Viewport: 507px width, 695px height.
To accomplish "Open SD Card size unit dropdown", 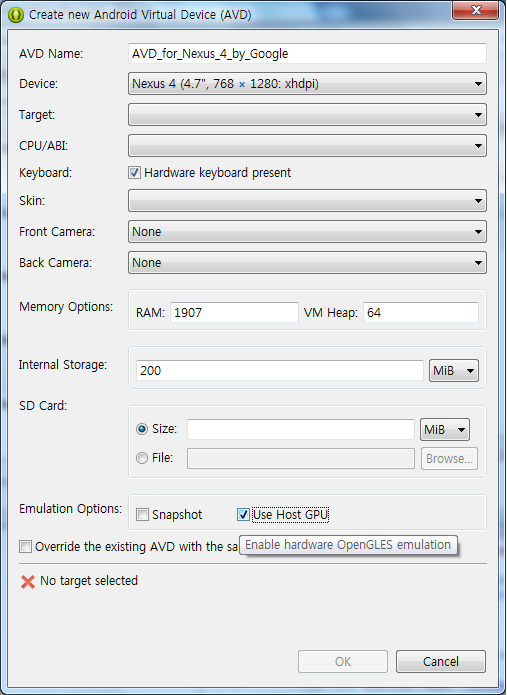I will (445, 429).
